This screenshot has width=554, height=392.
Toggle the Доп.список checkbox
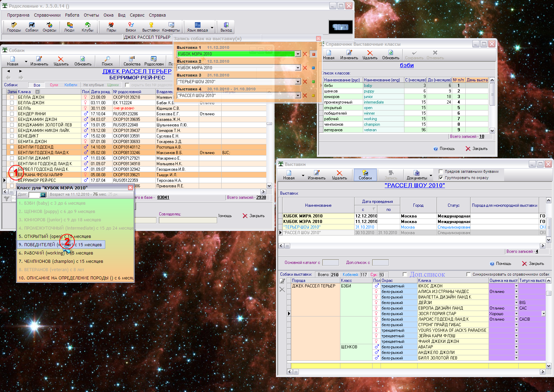(x=405, y=274)
